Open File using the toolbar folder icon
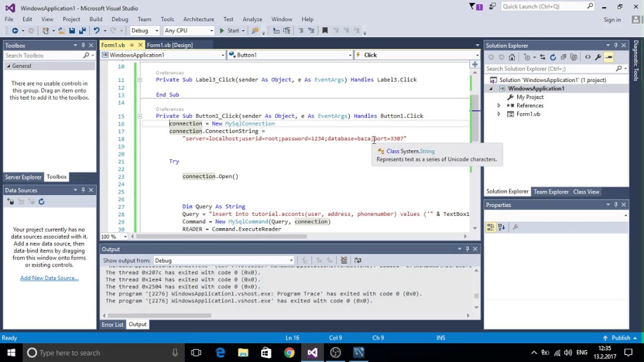This screenshot has height=362, width=644. click(61, 31)
